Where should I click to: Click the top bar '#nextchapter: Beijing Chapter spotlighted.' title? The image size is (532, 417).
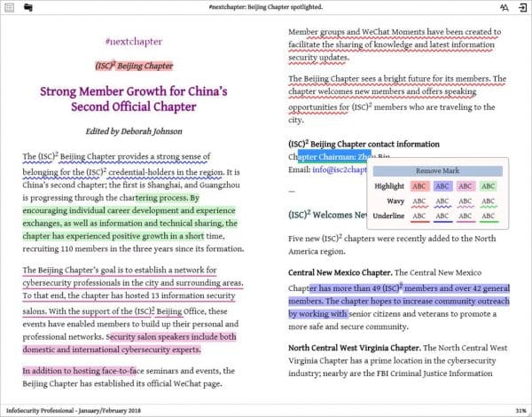coord(266,7)
